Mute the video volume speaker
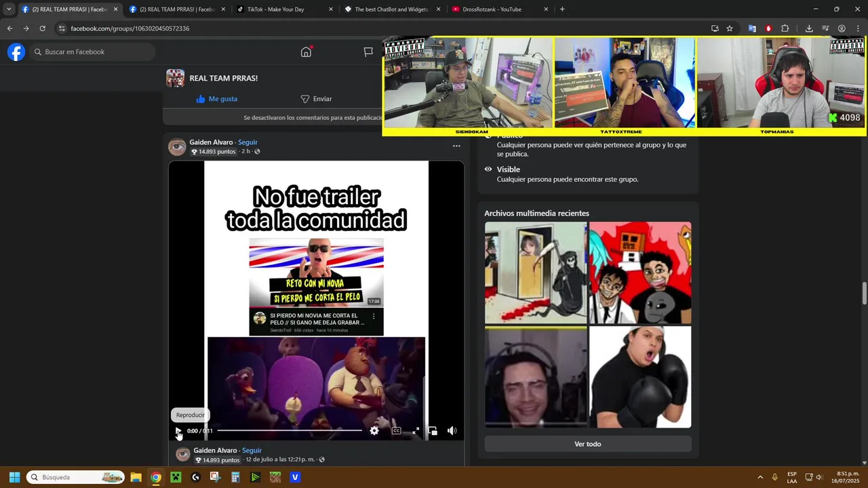868x488 pixels. tap(452, 430)
